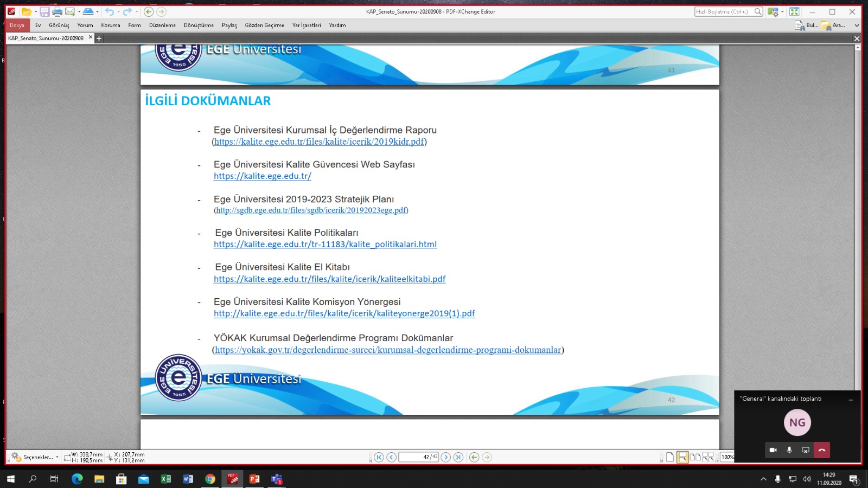
Task: Click the Email envelope icon
Action: click(x=70, y=11)
